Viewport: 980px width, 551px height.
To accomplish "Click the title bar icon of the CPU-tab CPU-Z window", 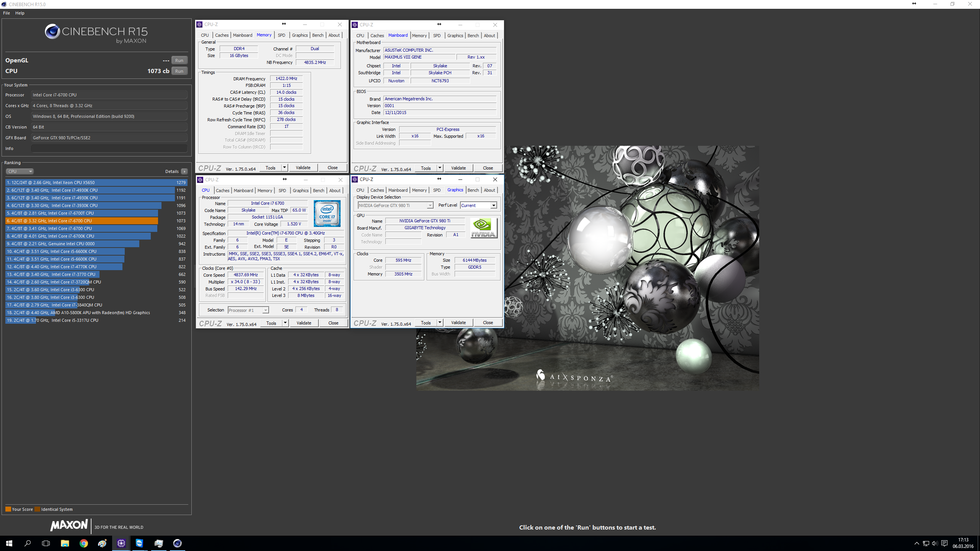I will click(x=200, y=180).
